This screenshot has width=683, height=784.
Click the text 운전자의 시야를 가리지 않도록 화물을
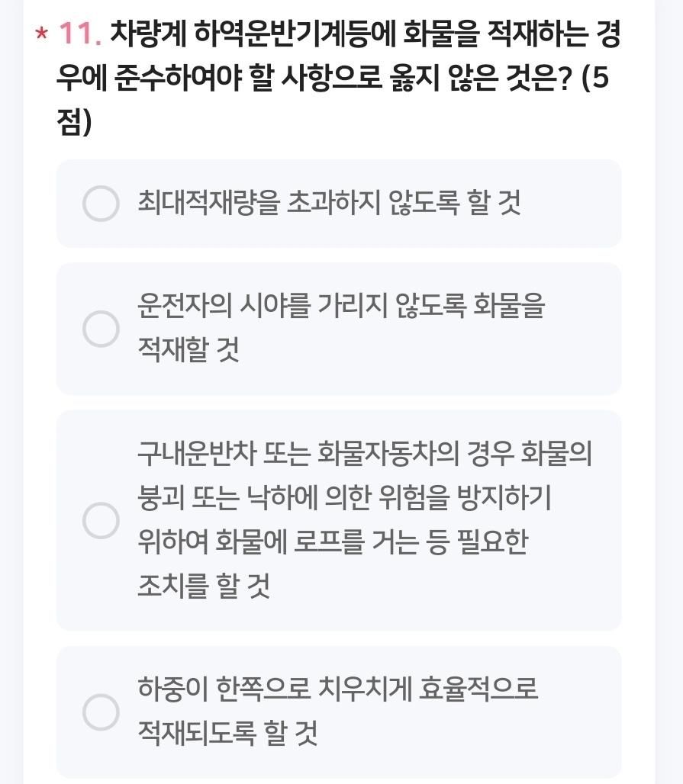[x=341, y=307]
